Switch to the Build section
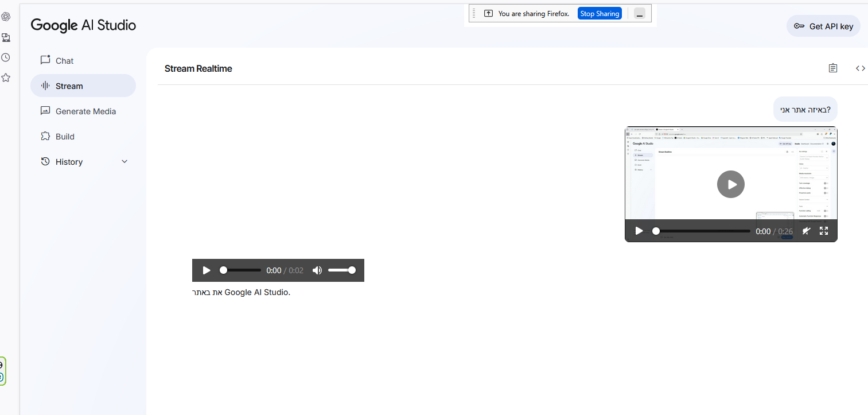 click(x=83, y=137)
